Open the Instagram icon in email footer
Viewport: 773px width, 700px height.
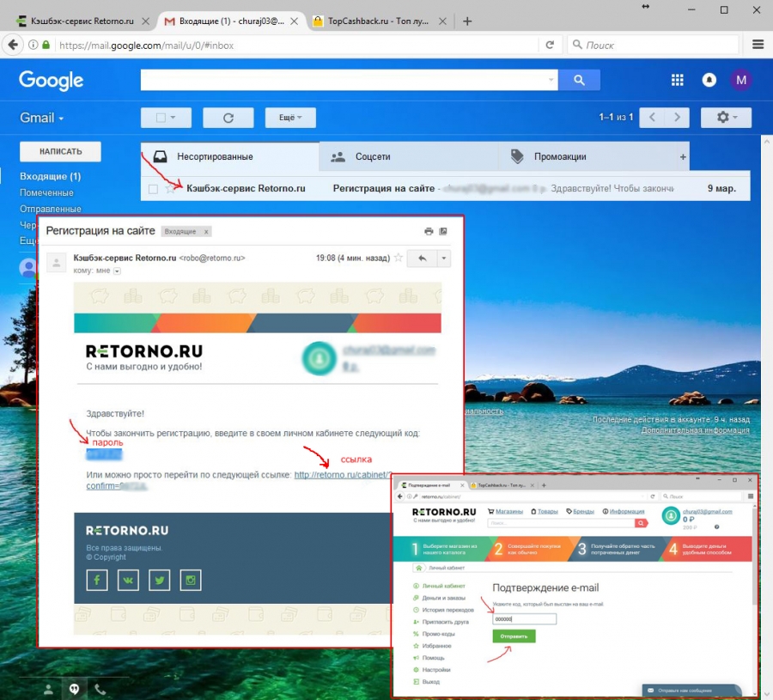click(191, 581)
